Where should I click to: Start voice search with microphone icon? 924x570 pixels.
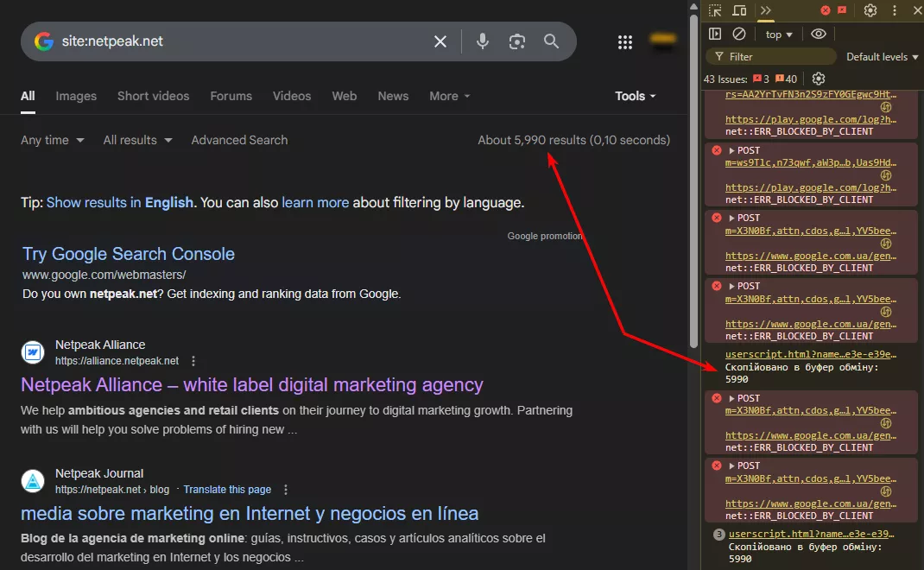(x=483, y=41)
